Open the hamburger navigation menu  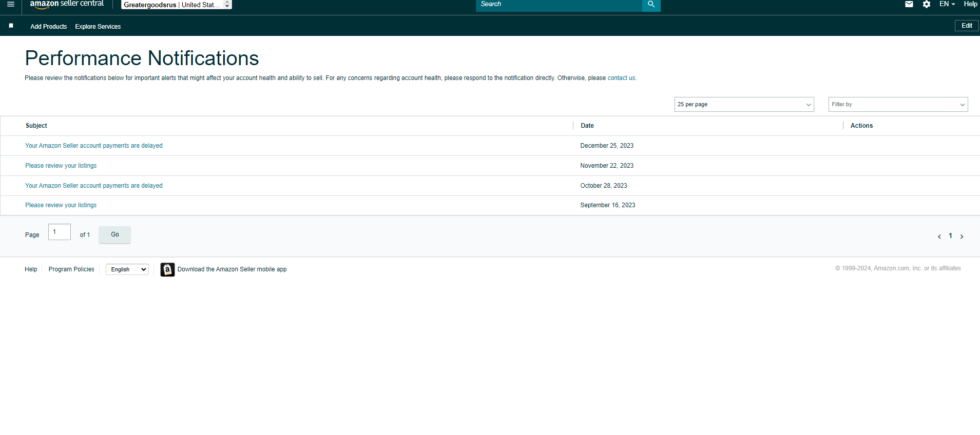point(10,4)
